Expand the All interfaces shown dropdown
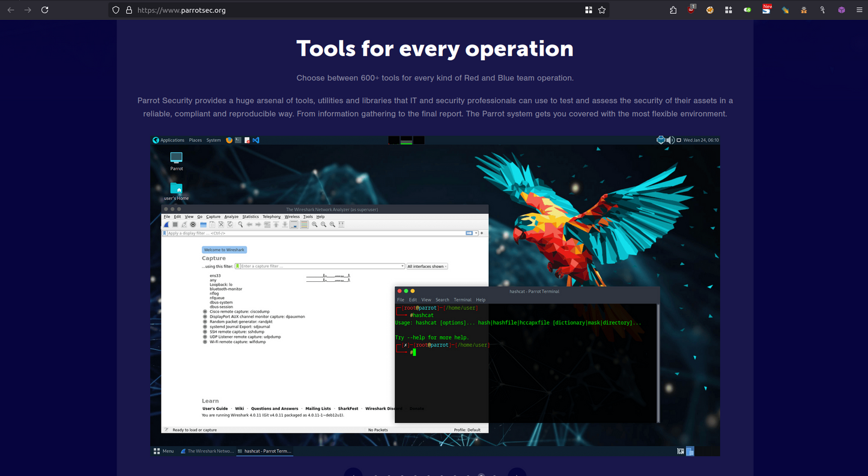This screenshot has width=868, height=476. point(427,266)
